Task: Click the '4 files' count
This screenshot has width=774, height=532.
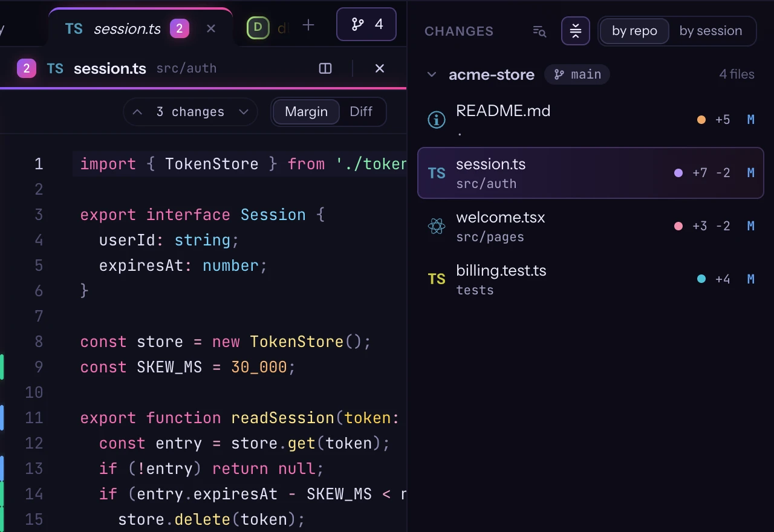Action: [x=737, y=74]
